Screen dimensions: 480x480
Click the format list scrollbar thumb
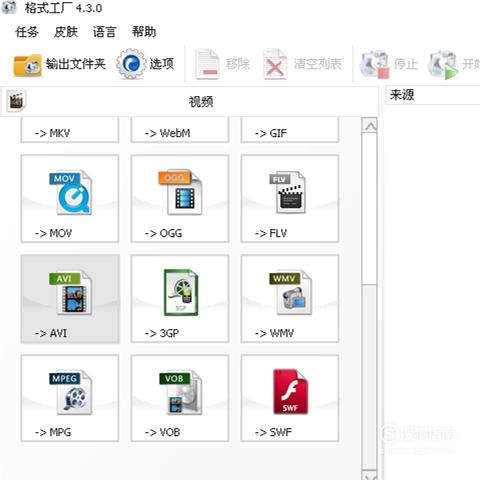pyautogui.click(x=370, y=377)
